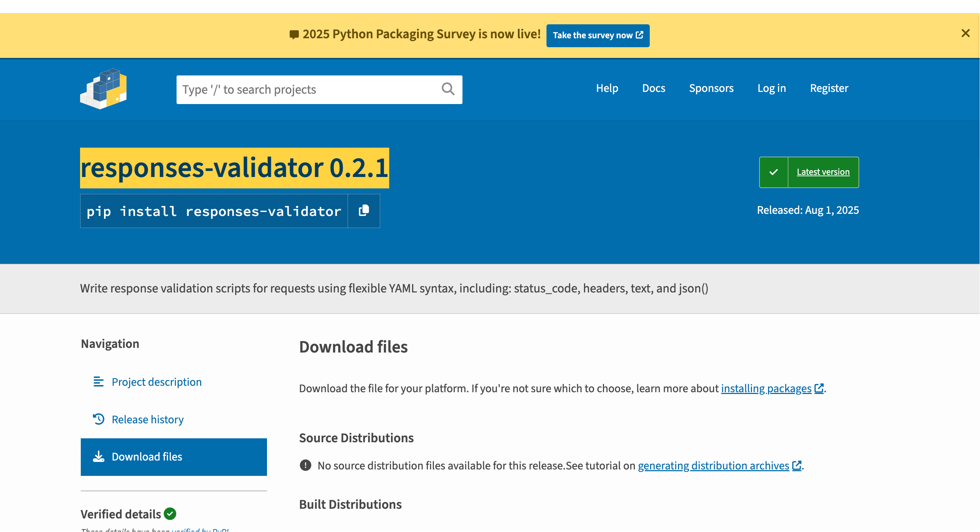Click the Register link
The width and height of the screenshot is (980, 532).
(828, 88)
